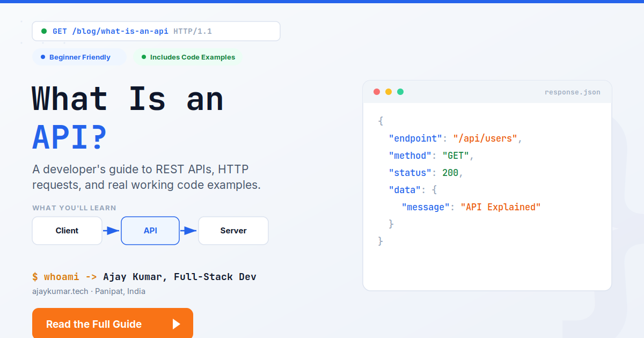Screen dimensions: 644x338
Task: Click the "status" key in the JSON
Action: (x=410, y=173)
